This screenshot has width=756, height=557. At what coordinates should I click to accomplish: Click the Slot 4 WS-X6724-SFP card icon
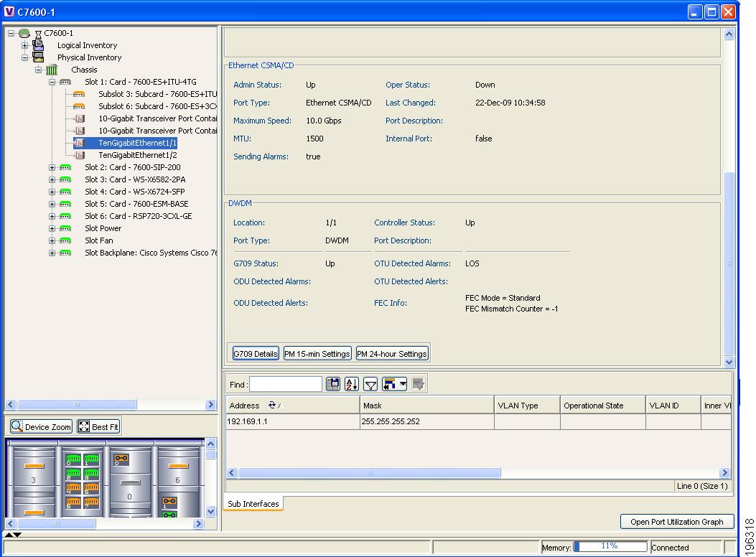65,192
